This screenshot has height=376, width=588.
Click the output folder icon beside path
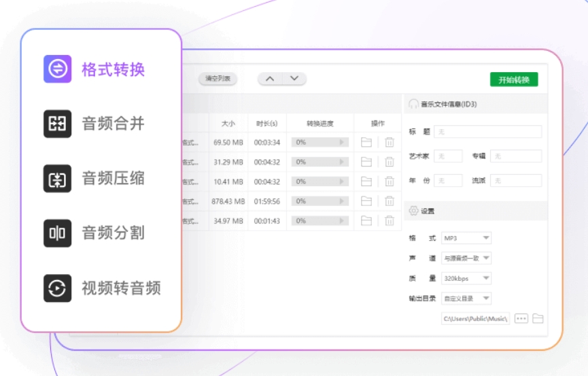click(538, 318)
